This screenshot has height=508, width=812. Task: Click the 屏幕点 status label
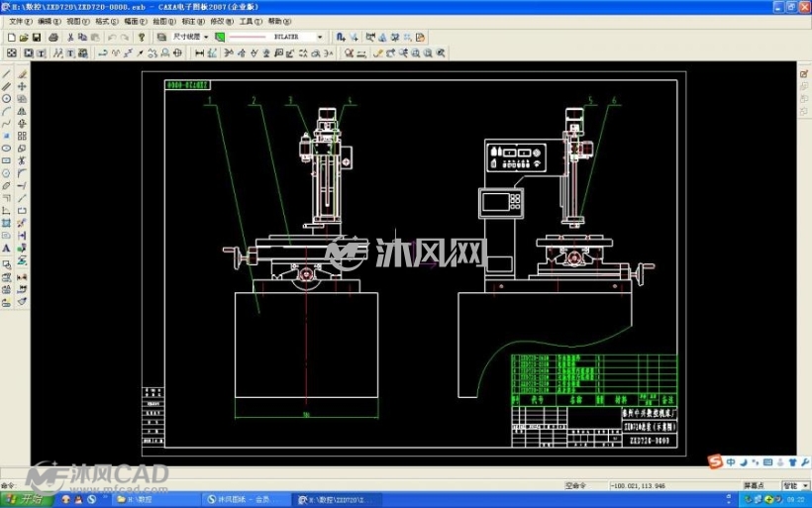click(x=754, y=486)
